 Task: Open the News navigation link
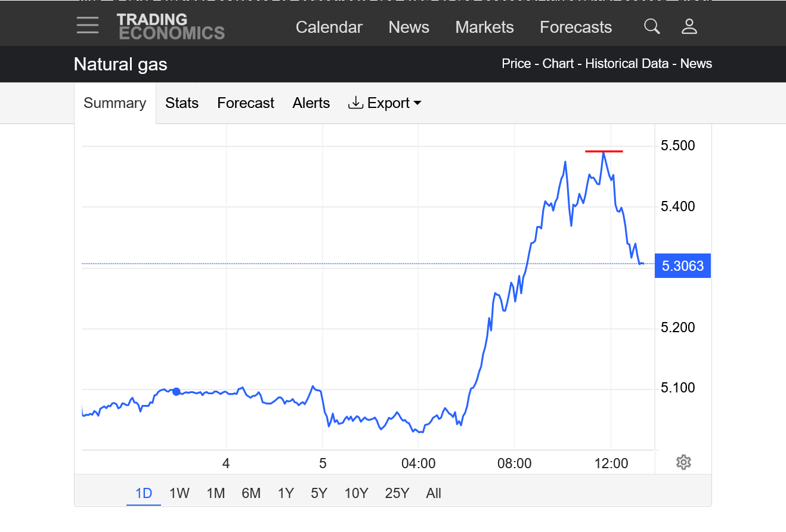point(409,27)
